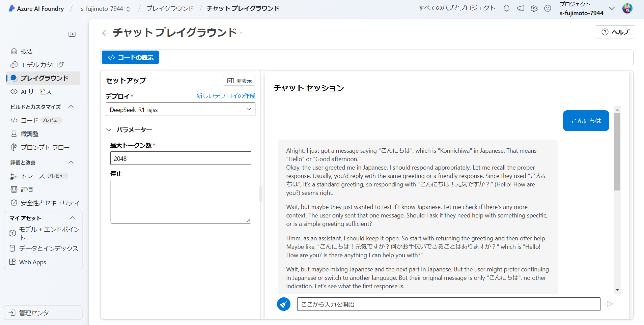Open プロンプト フロー in the sidebar
The height and width of the screenshot is (325, 644).
(x=43, y=147)
